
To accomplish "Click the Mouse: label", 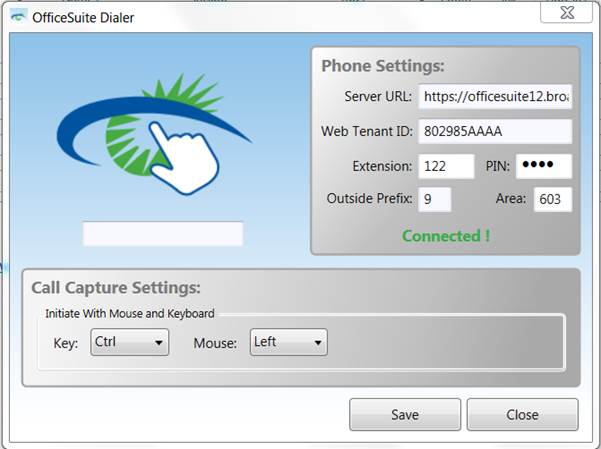I will point(215,343).
